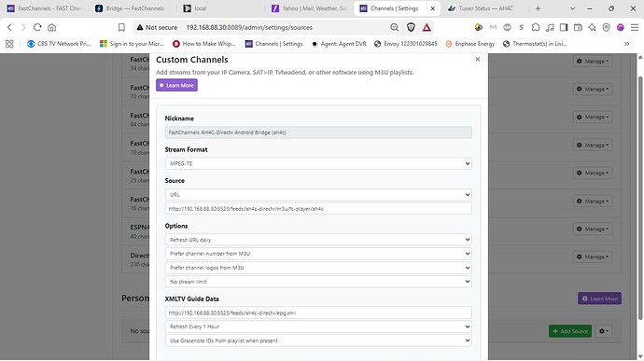Image resolution: width=644 pixels, height=361 pixels.
Task: Open the apps grid in bookmarks bar
Action: 9,44
